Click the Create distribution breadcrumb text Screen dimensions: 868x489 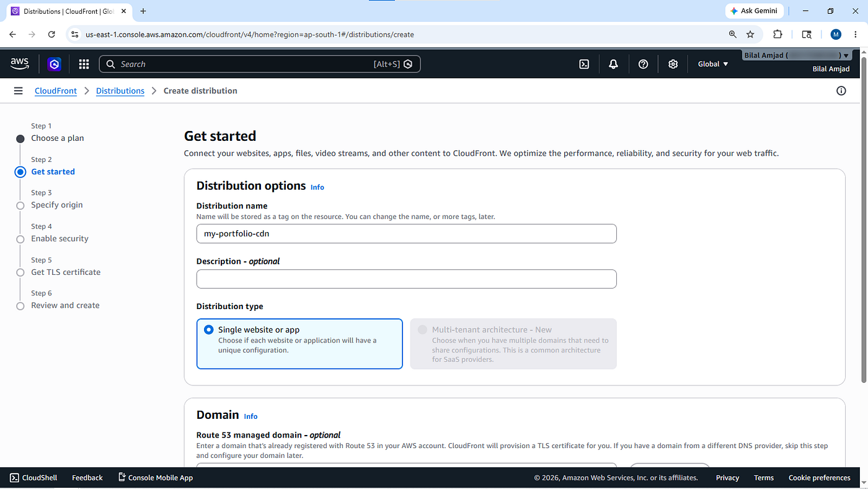click(x=200, y=91)
